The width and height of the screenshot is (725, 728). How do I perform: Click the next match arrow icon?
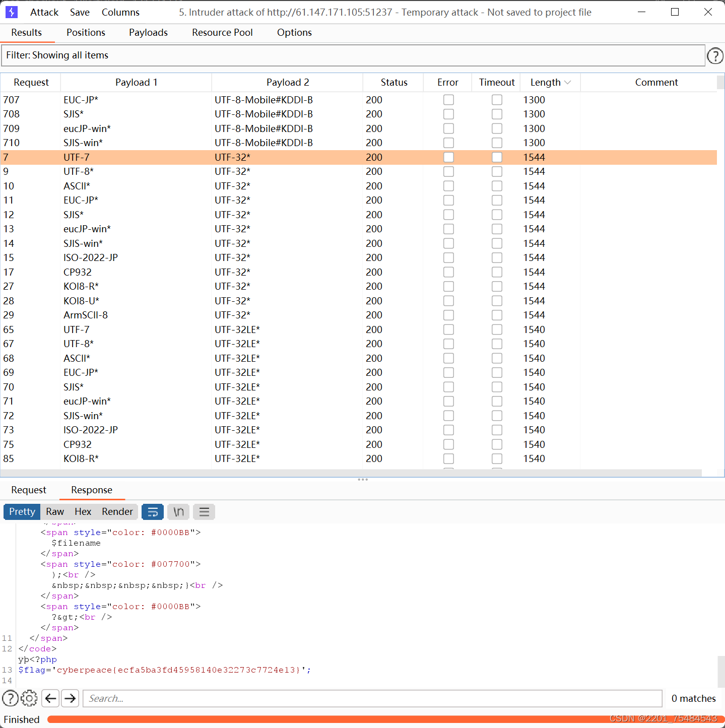coord(70,698)
